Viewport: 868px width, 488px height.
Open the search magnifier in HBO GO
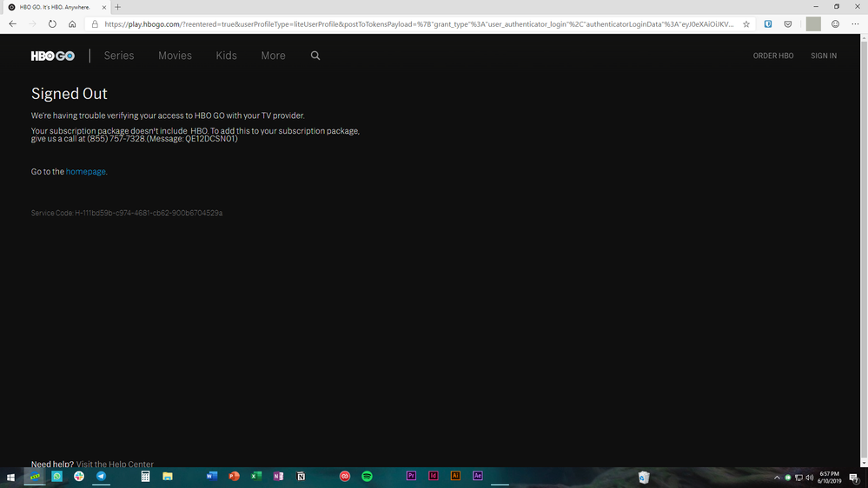(x=315, y=56)
